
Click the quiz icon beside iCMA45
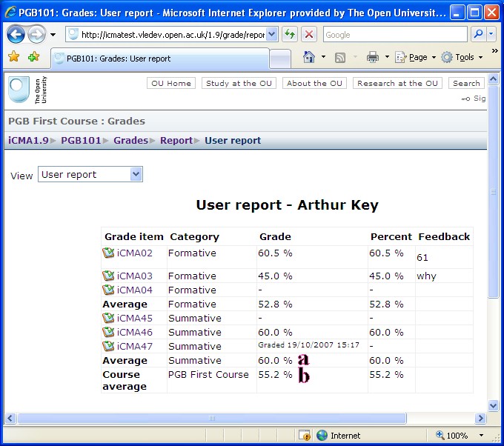pyautogui.click(x=108, y=318)
